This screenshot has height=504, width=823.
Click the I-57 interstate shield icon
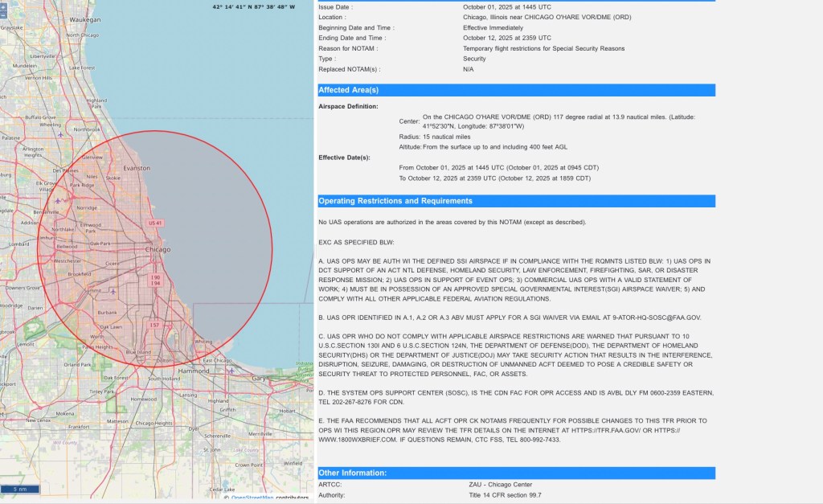(154, 324)
